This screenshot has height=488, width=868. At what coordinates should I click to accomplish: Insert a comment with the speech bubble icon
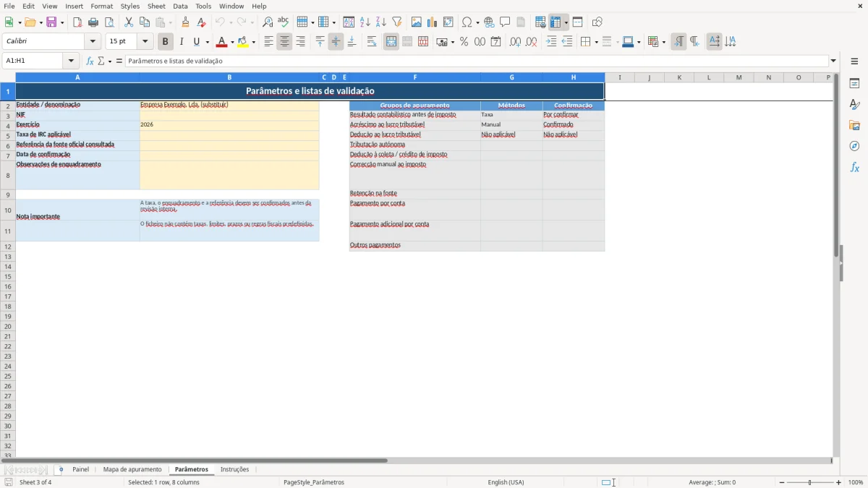(x=506, y=22)
